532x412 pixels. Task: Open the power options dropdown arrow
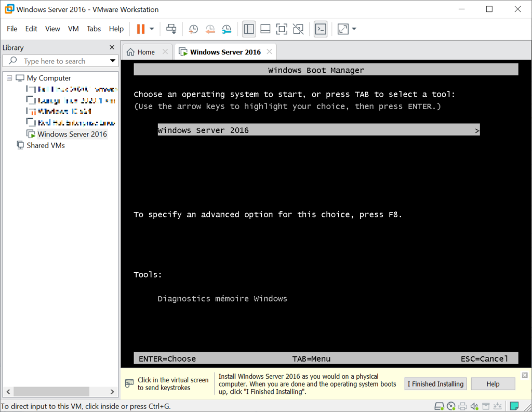[152, 29]
